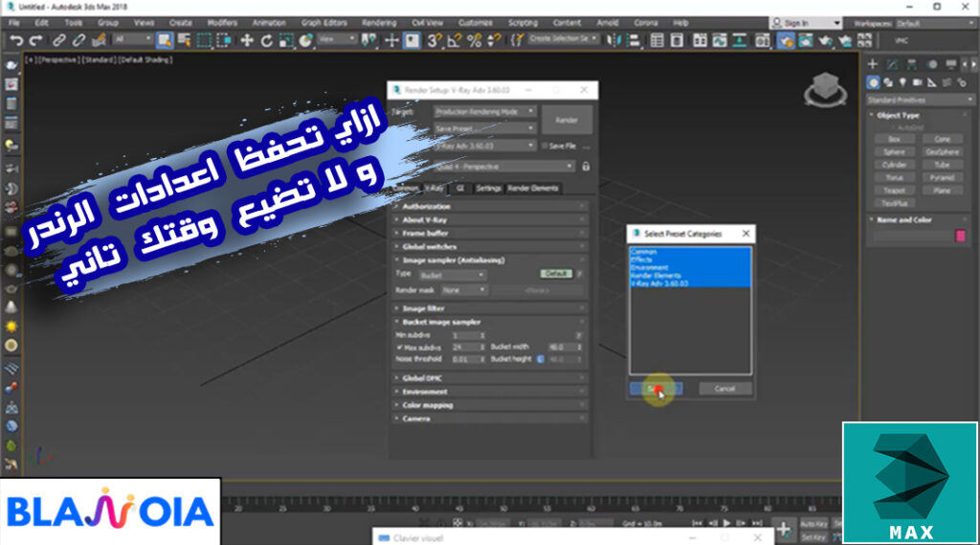This screenshot has width=980, height=545.
Task: Undo the last action in main toolbar
Action: pyautogui.click(x=16, y=40)
